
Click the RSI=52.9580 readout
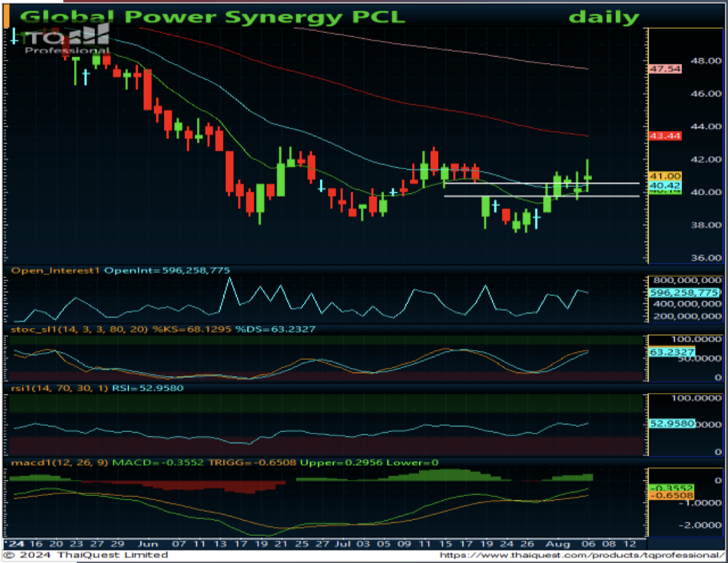pyautogui.click(x=148, y=388)
